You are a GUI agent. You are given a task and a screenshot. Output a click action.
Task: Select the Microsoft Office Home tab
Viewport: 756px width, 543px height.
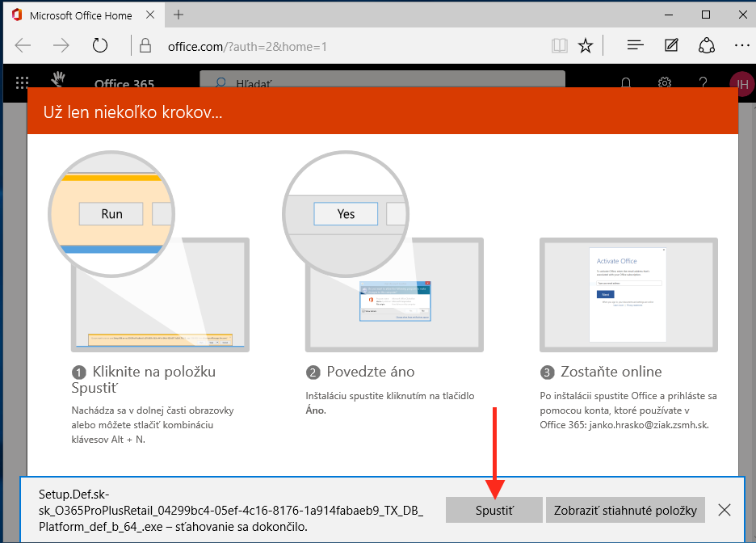click(x=81, y=15)
